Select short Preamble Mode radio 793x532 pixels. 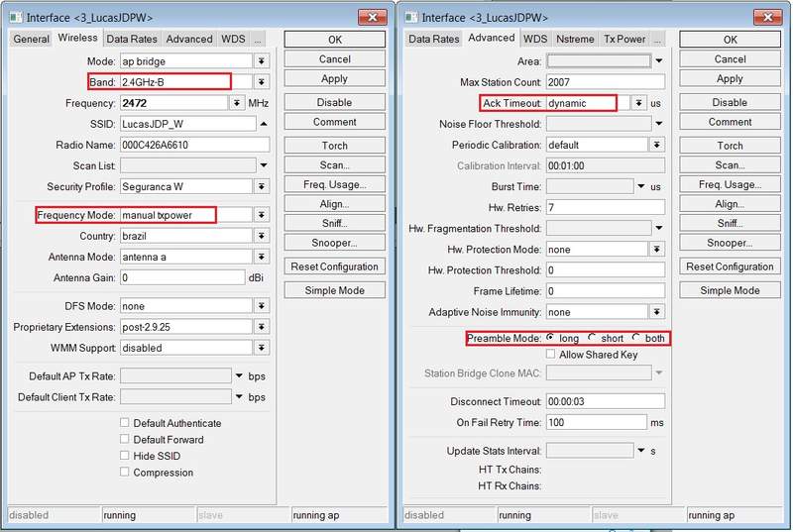592,338
